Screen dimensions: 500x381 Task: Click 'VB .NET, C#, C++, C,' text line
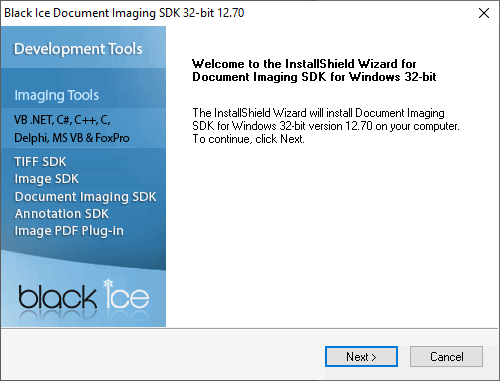(x=62, y=120)
